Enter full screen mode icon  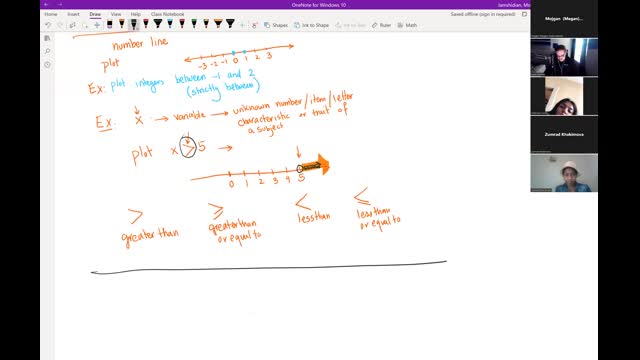pos(524,14)
